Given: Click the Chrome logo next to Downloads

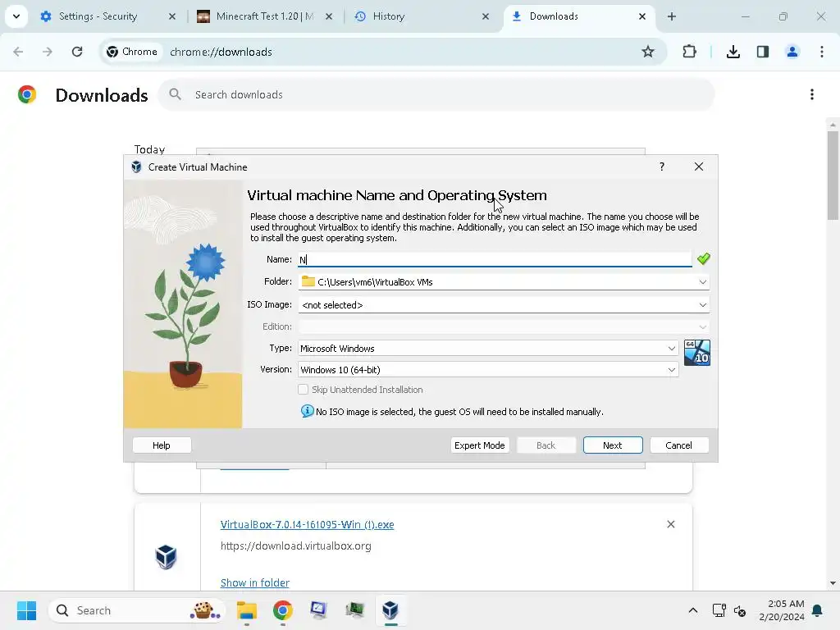Looking at the screenshot, I should [x=27, y=95].
